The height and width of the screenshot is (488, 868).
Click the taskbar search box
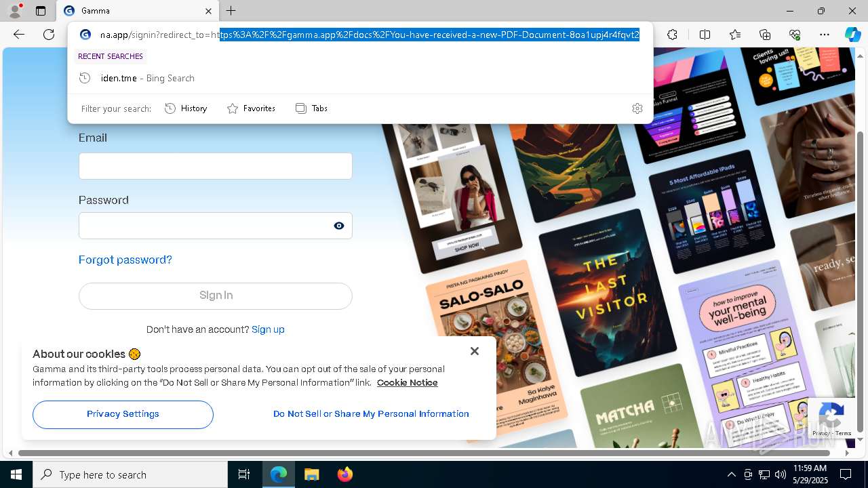(130, 474)
